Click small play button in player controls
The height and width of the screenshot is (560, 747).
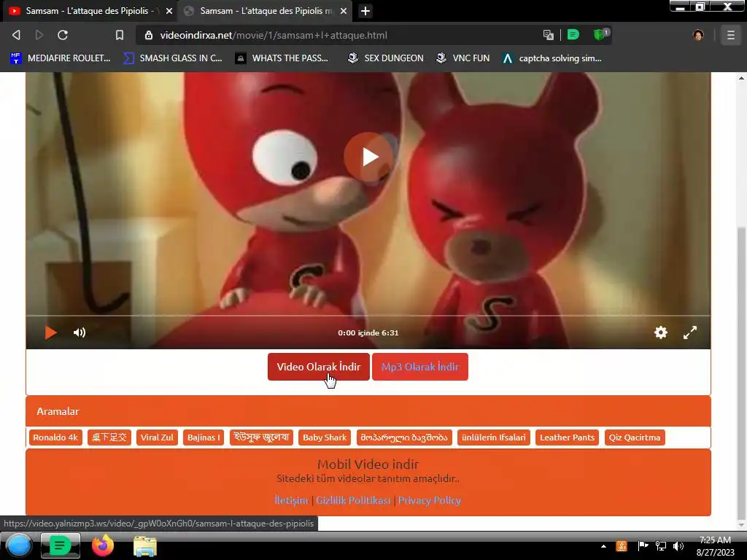50,332
